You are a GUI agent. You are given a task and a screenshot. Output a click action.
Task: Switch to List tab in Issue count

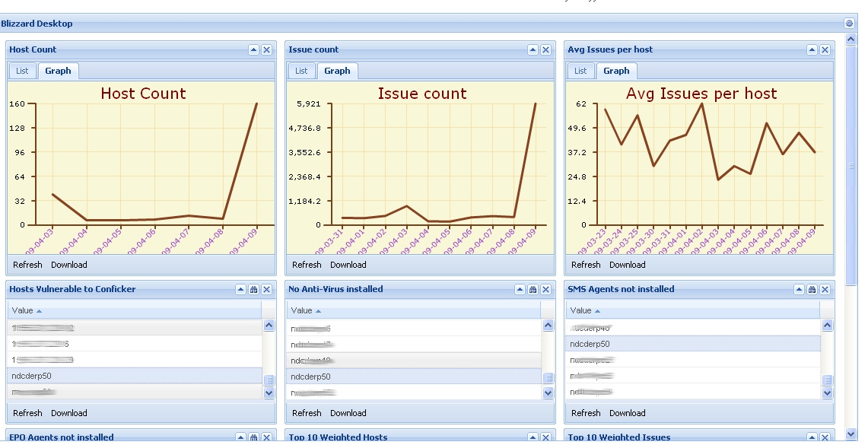301,71
